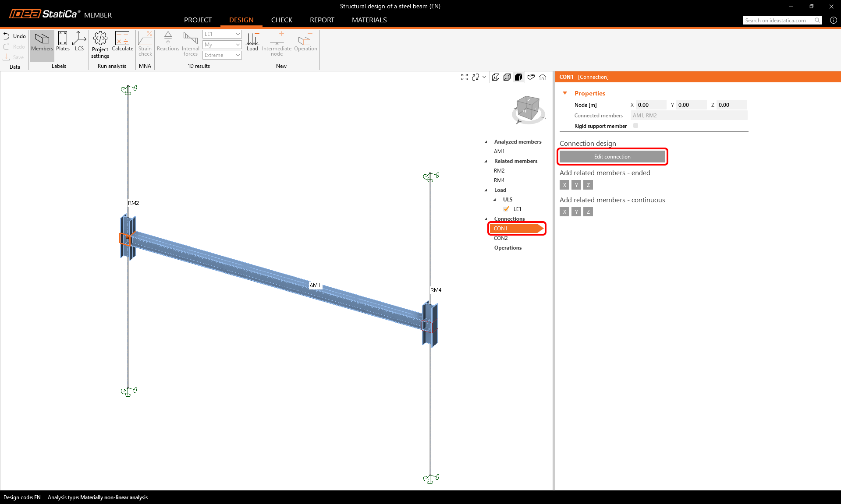Select CON2 in the Connections tree
This screenshot has height=504, width=841.
[x=500, y=238]
